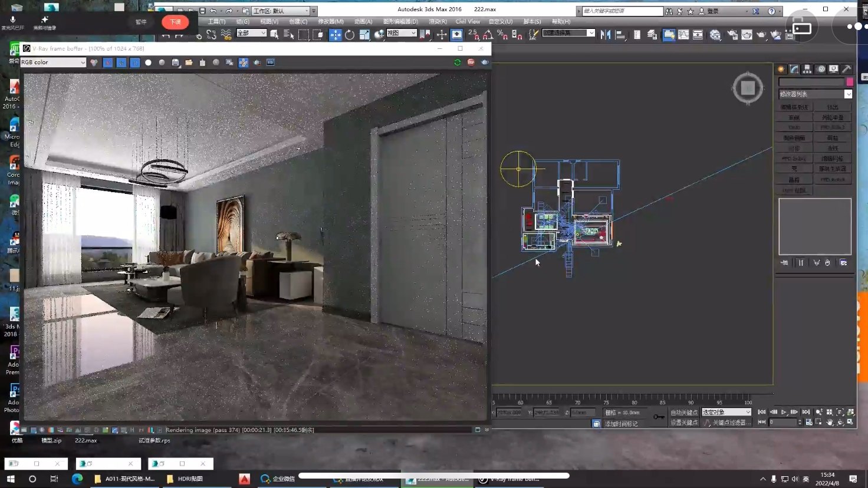Click the pink object color swatch
The height and width of the screenshot is (488, 868).
tap(850, 82)
